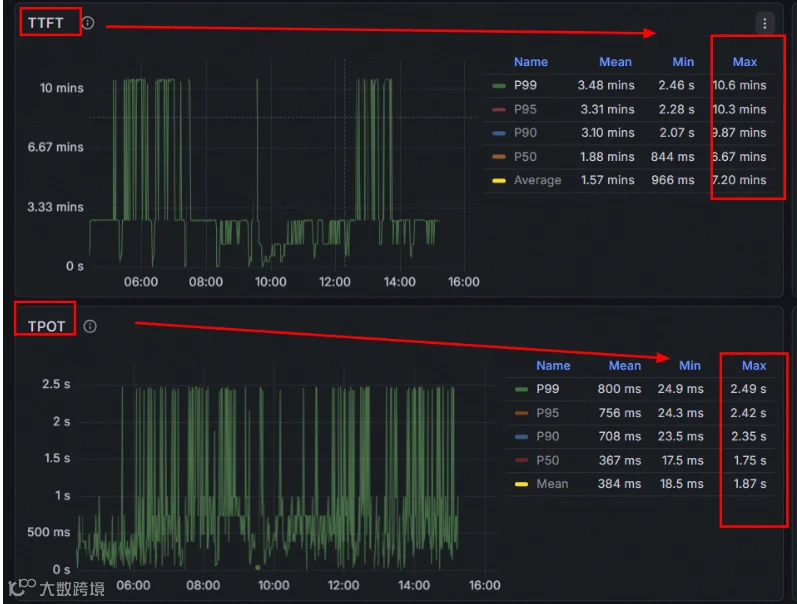This screenshot has height=604, width=797.
Task: Click the 2.5 s y-axis label in TPOT
Action: coord(56,384)
